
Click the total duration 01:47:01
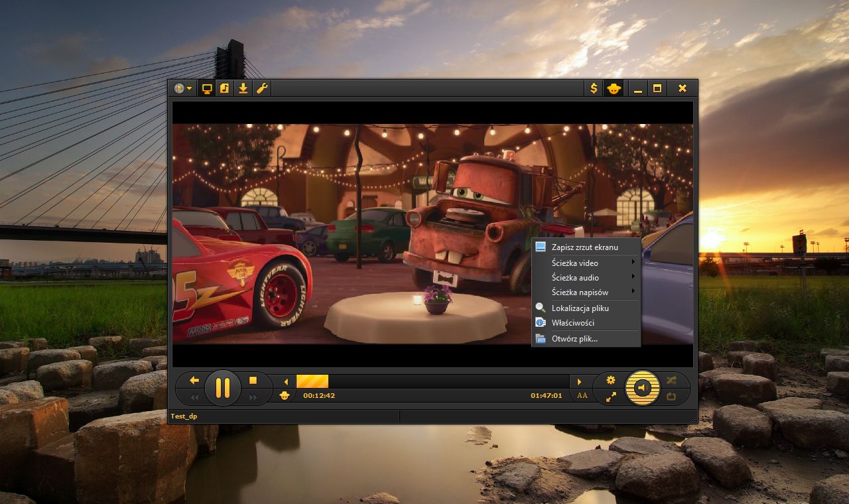(x=546, y=396)
